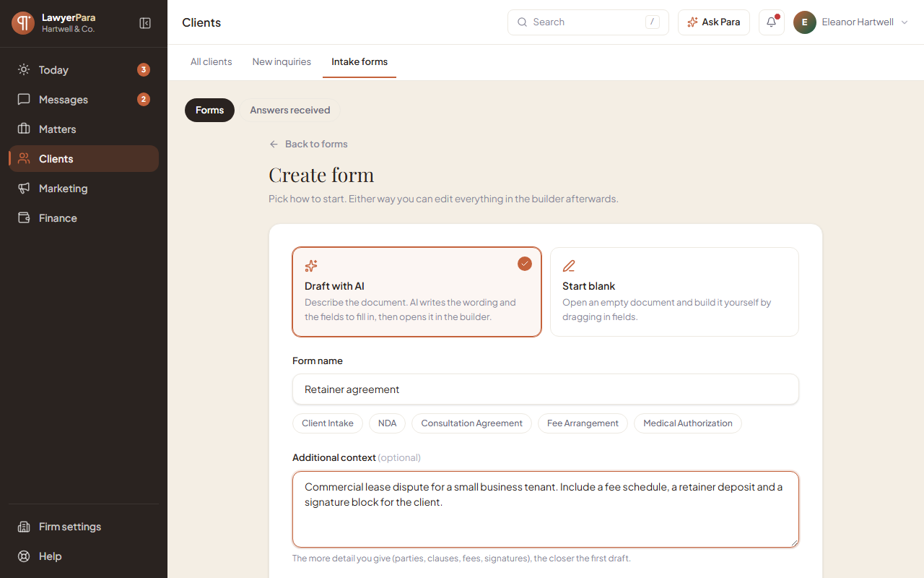Select the Start blank option
The width and height of the screenshot is (924, 578).
674,292
